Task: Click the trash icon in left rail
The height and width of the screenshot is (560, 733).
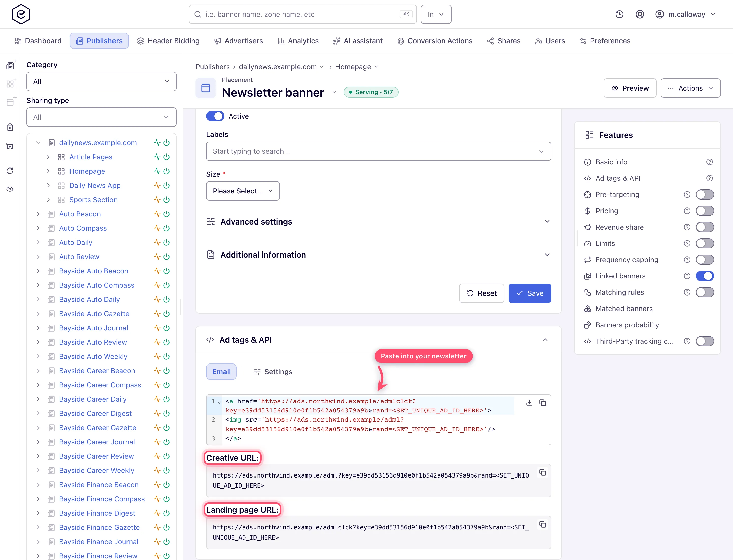Action: [10, 127]
